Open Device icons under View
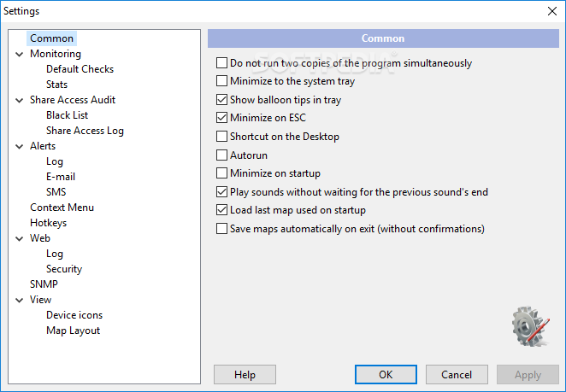Screen dimensions: 566x392 [74, 315]
